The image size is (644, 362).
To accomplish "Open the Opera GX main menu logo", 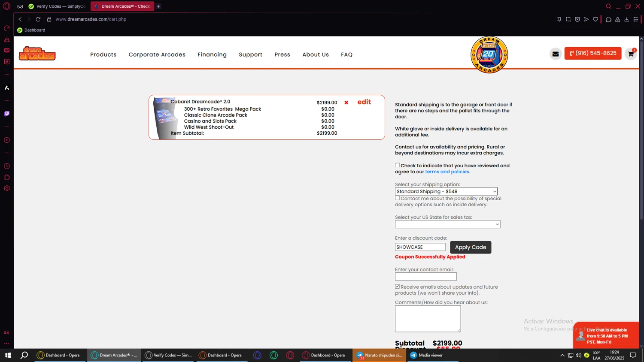I will (6, 6).
